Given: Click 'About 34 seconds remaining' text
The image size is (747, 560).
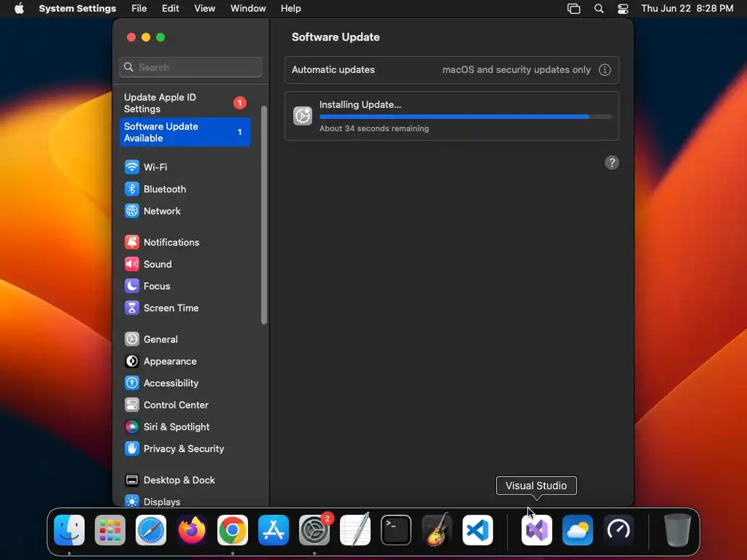Looking at the screenshot, I should (374, 128).
